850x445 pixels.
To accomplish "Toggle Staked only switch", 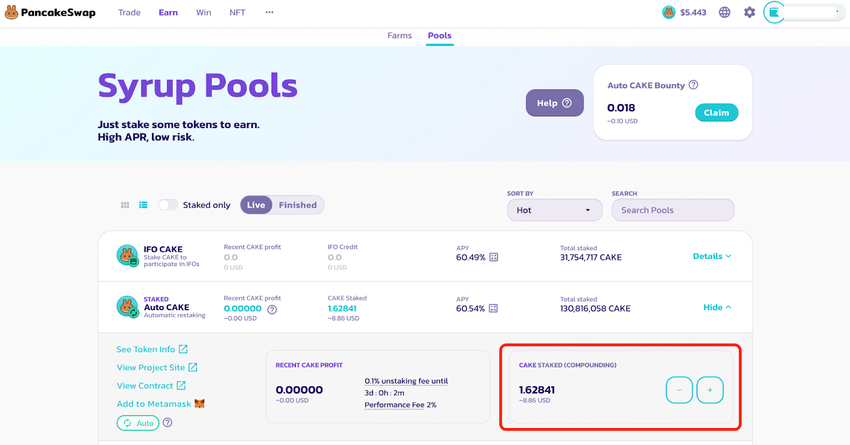I will pos(168,205).
